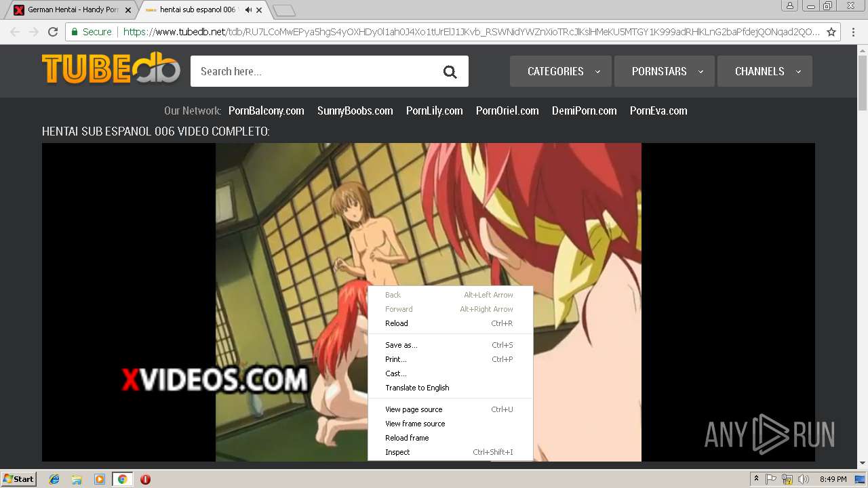Screen dimensions: 868x488
Task: Click the browser back arrow
Action: coord(15,32)
